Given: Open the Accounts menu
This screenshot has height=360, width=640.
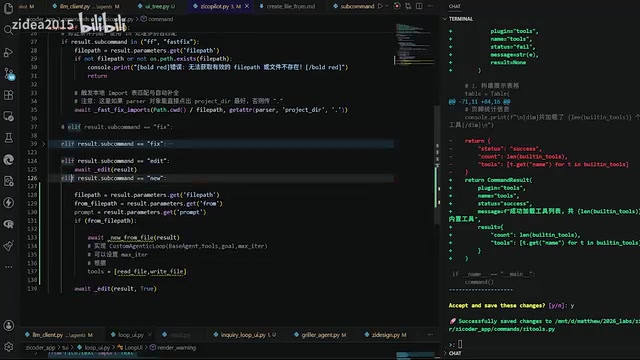Looking at the screenshot, I should 8,325.
